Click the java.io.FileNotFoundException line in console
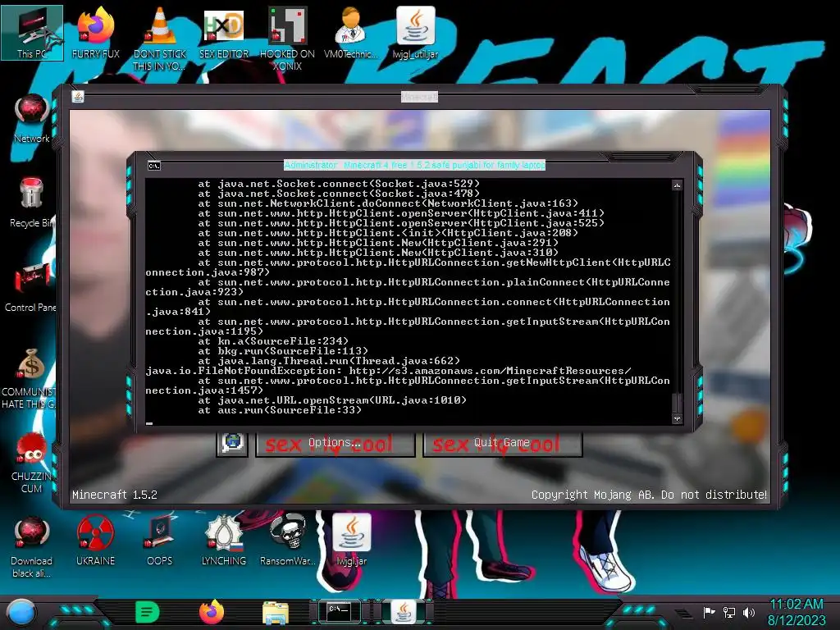This screenshot has width=840, height=630. coord(388,371)
